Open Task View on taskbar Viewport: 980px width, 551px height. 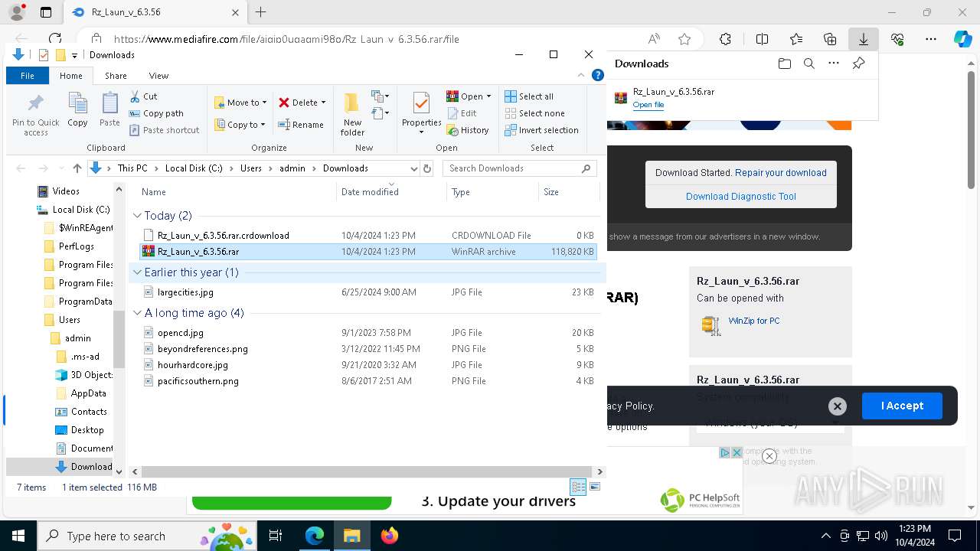pyautogui.click(x=276, y=536)
